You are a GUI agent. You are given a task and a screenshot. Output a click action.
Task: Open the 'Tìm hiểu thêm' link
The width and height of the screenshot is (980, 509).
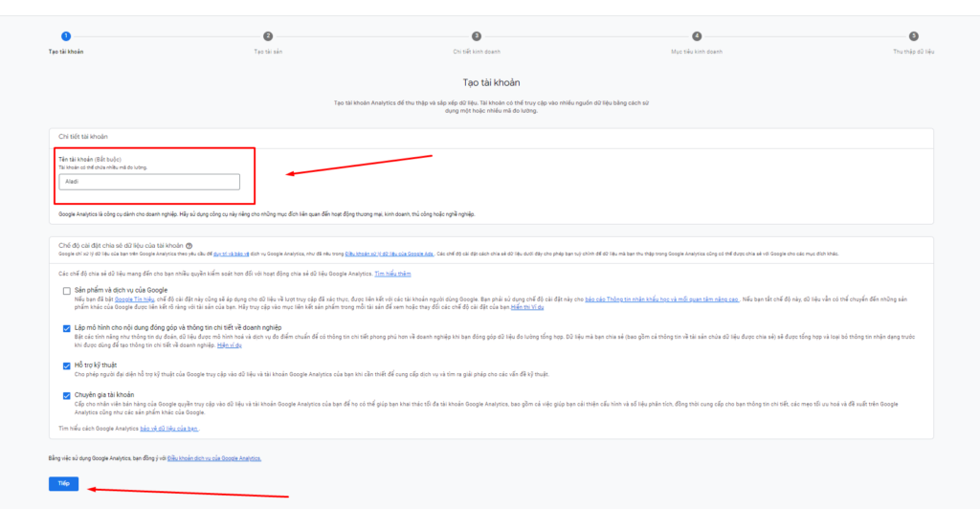point(392,274)
